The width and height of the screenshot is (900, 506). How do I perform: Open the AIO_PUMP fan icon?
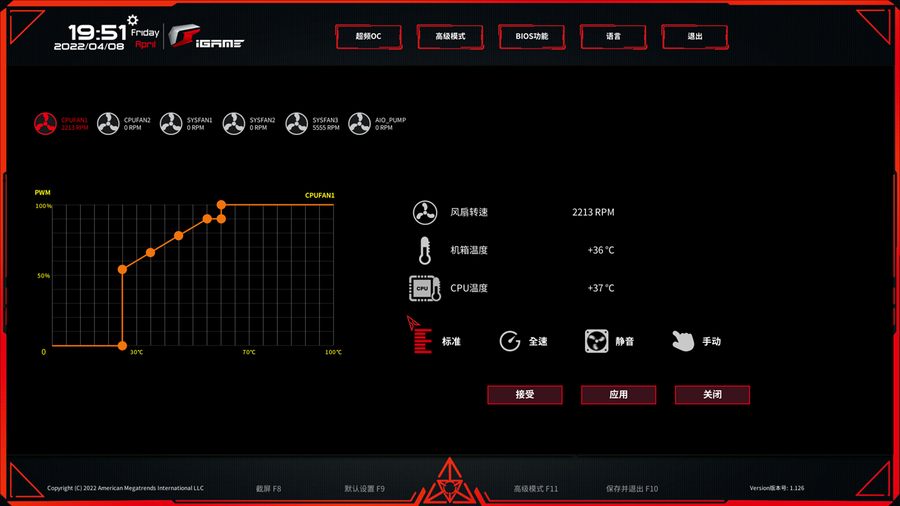(360, 124)
